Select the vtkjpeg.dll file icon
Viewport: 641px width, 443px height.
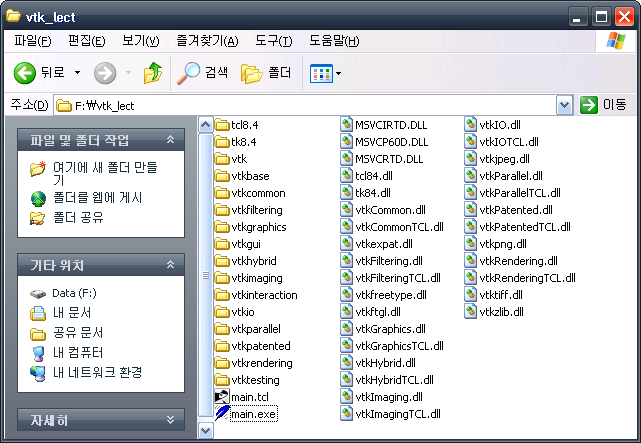pos(471,158)
